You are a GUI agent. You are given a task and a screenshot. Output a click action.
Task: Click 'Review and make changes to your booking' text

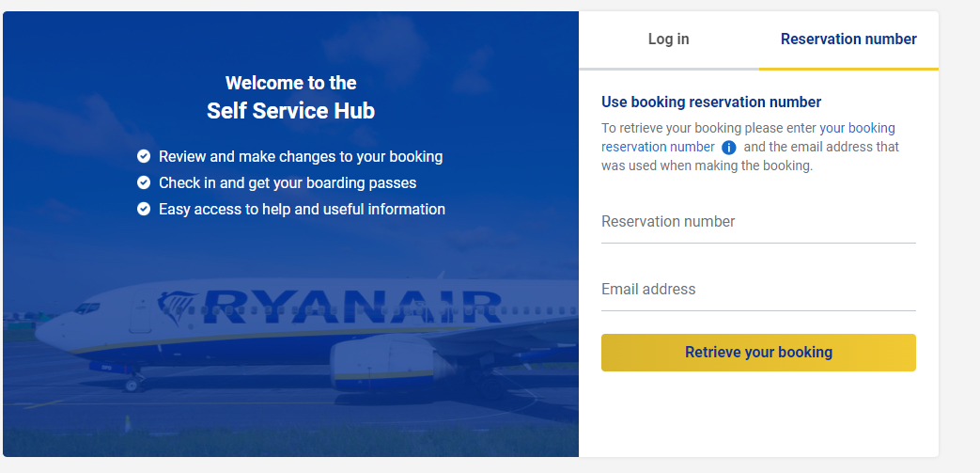point(301,156)
